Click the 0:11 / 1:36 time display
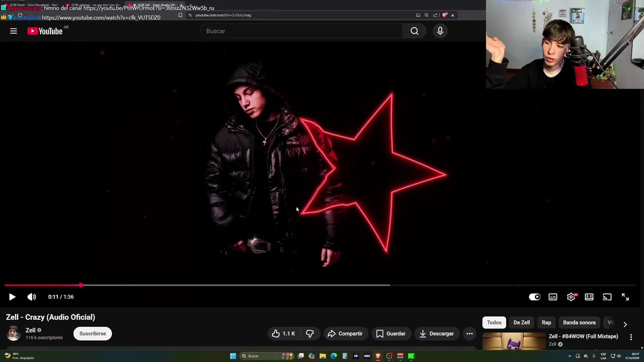The width and height of the screenshot is (644, 362). (61, 297)
